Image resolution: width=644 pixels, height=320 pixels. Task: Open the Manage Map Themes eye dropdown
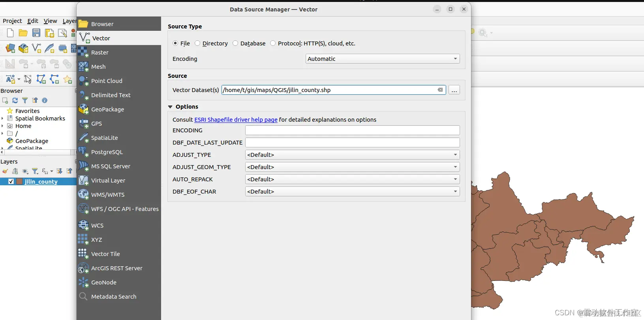[25, 171]
